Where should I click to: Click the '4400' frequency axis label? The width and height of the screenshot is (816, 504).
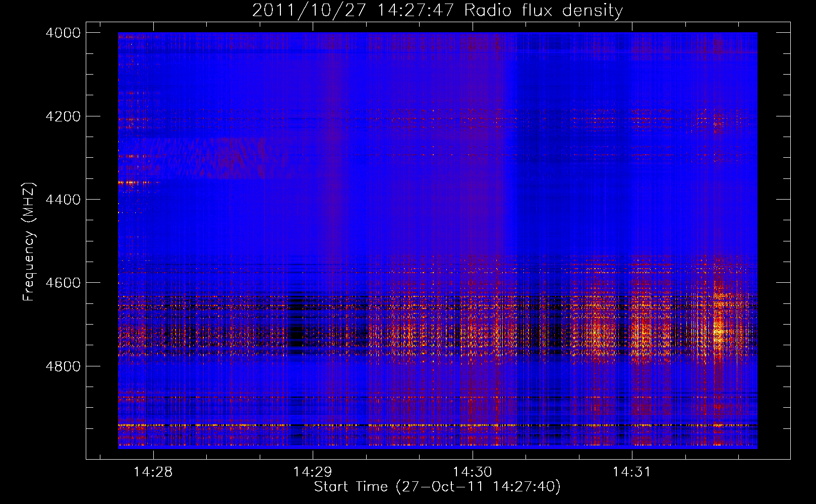pyautogui.click(x=63, y=200)
